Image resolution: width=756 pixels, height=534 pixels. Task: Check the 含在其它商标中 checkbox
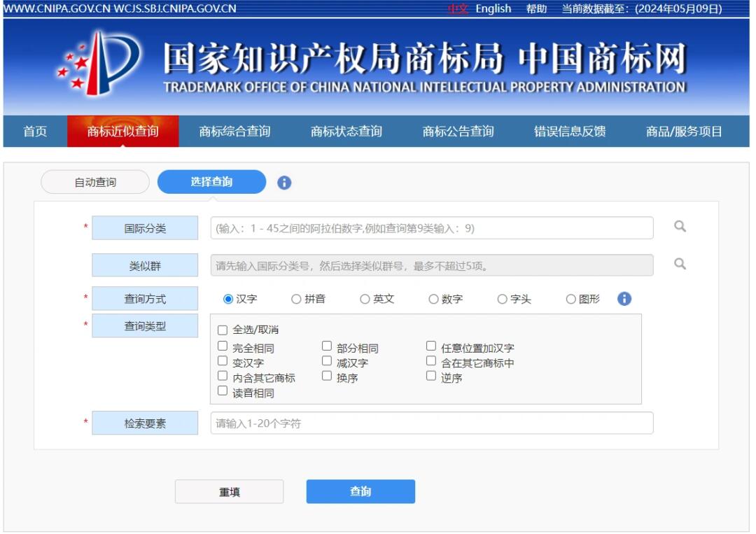point(431,361)
